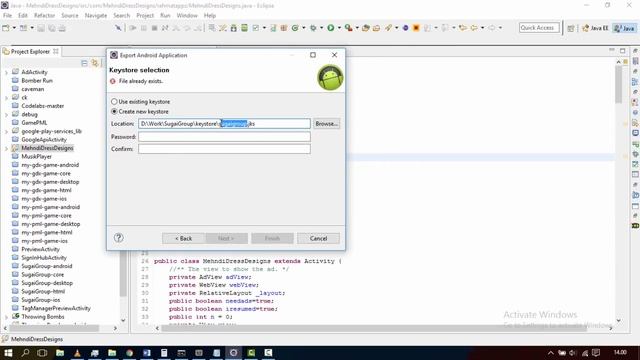Click the New Java Class green icon
This screenshot has width=640, height=360.
coord(295,28)
